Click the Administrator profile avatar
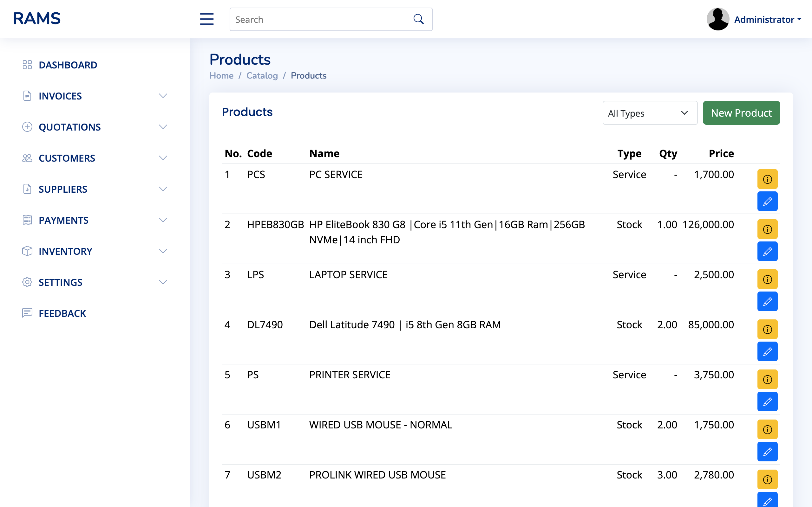The height and width of the screenshot is (507, 812). [717, 19]
